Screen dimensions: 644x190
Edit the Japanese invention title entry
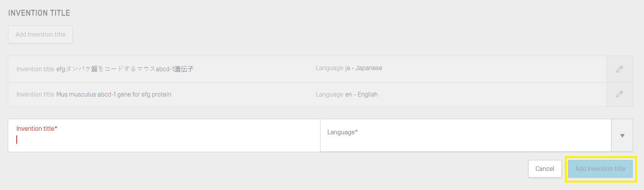tap(620, 69)
